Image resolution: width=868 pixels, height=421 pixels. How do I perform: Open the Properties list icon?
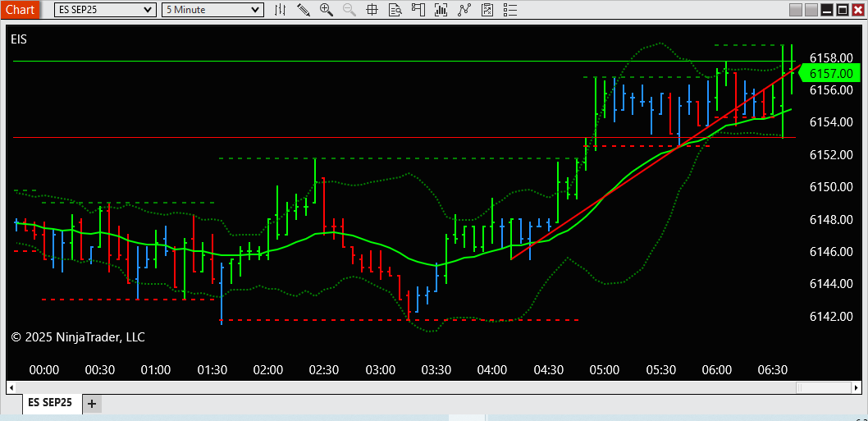point(509,9)
